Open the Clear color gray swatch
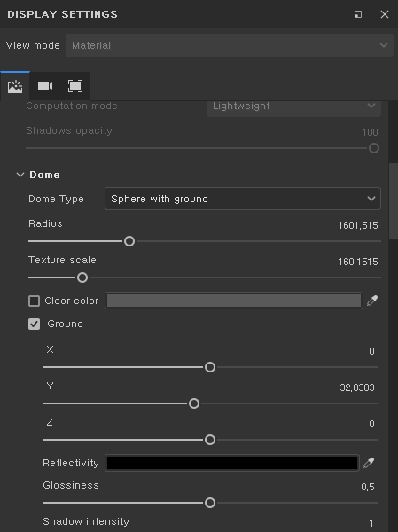 click(234, 301)
